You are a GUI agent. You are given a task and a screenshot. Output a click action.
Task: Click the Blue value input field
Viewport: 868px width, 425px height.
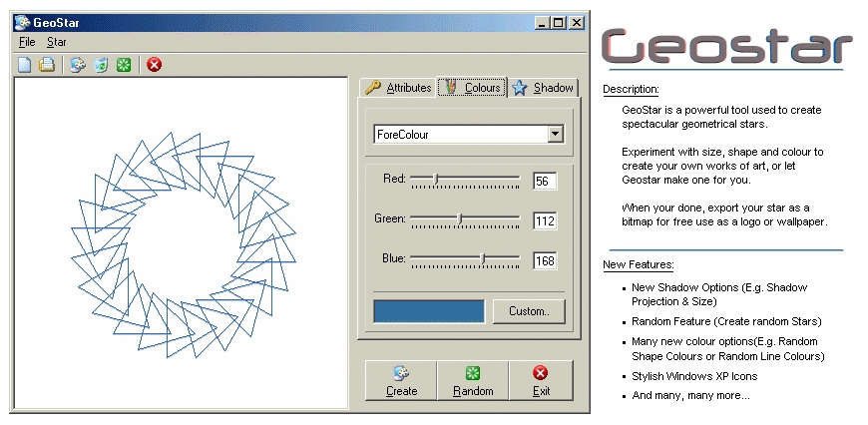[545, 260]
